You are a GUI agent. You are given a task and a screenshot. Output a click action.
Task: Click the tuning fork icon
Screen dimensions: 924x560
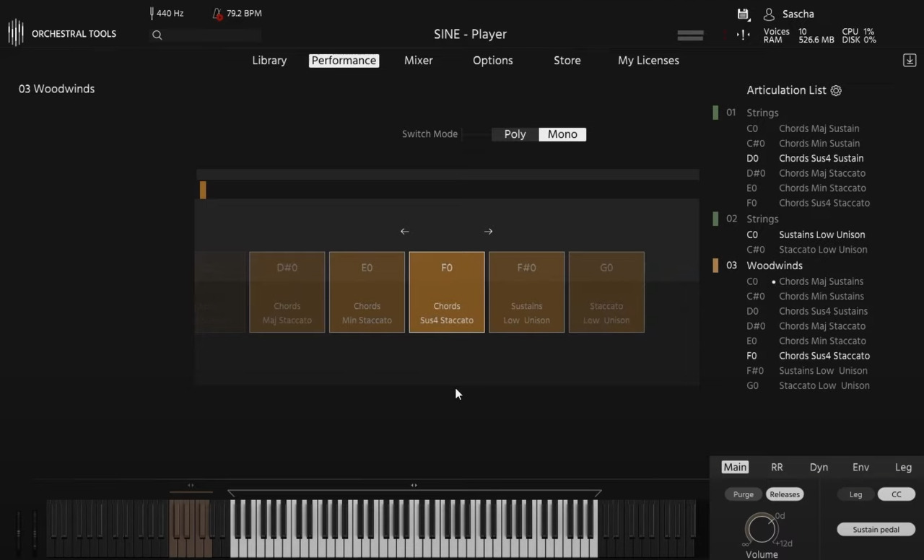point(152,13)
